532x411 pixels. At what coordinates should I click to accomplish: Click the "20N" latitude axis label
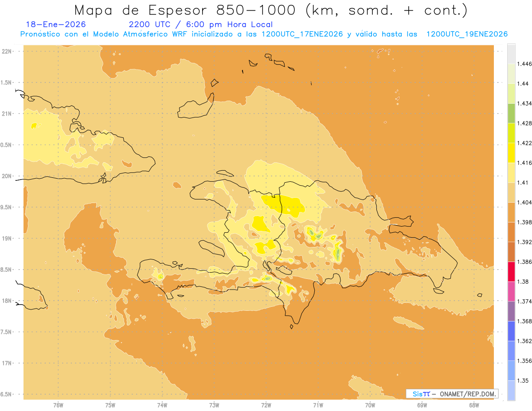pyautogui.click(x=7, y=176)
